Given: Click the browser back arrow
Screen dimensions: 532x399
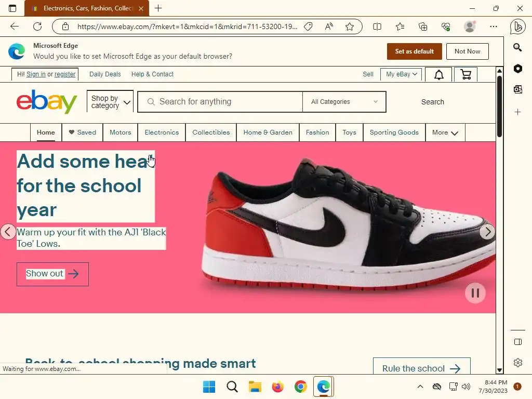Looking at the screenshot, I should 14,26.
